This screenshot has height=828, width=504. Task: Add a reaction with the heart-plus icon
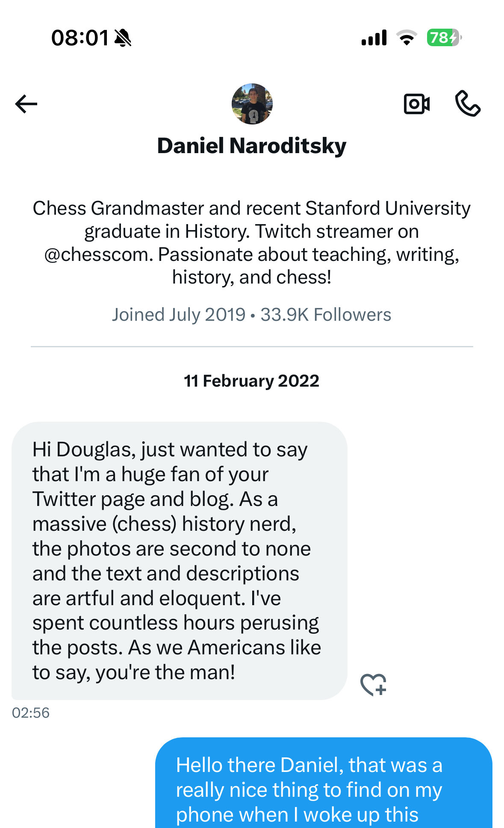pyautogui.click(x=373, y=684)
